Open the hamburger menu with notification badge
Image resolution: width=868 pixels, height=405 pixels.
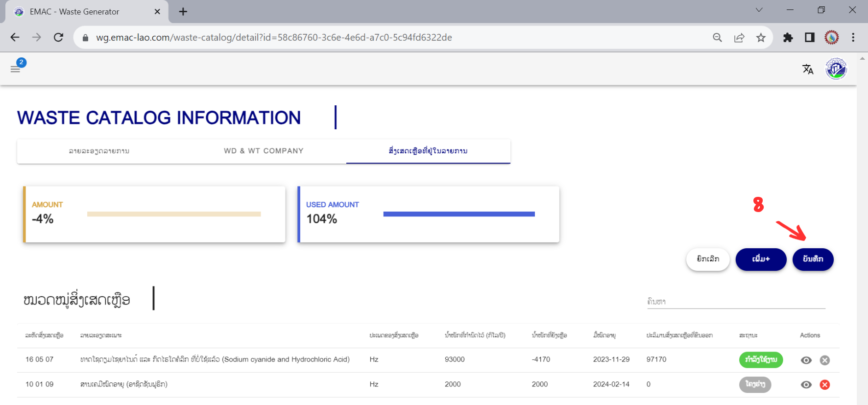[x=16, y=69]
